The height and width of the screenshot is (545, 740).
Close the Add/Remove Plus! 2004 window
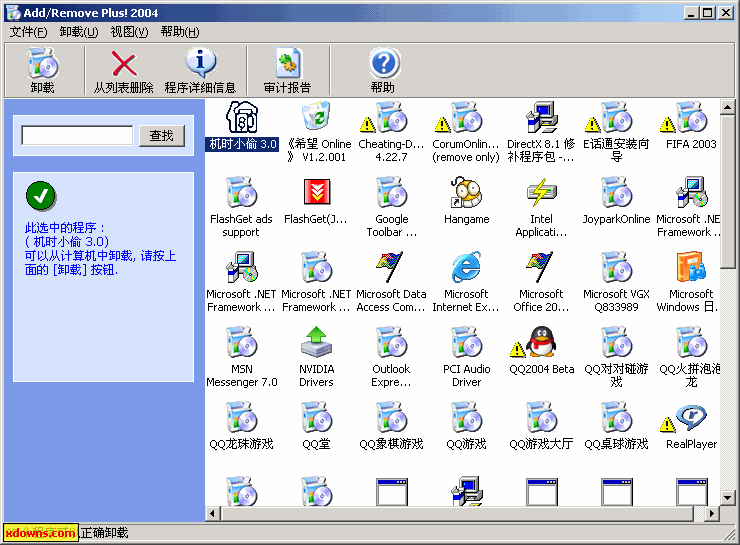click(x=725, y=13)
